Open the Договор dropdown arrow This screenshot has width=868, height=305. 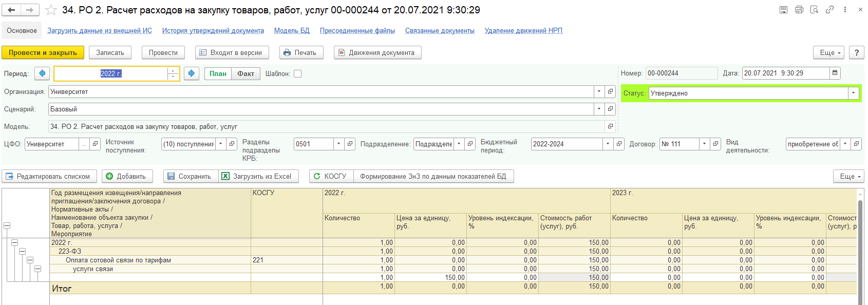[x=705, y=144]
